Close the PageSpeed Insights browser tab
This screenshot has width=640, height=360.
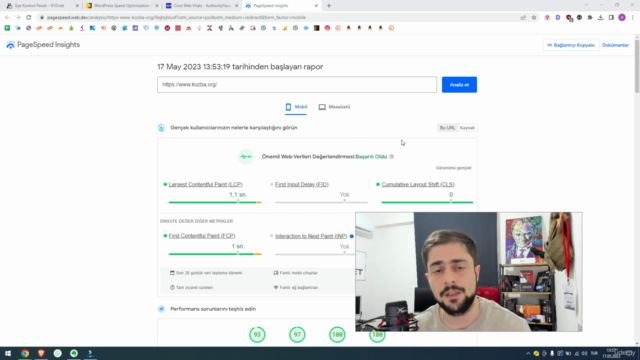pyautogui.click(x=316, y=6)
